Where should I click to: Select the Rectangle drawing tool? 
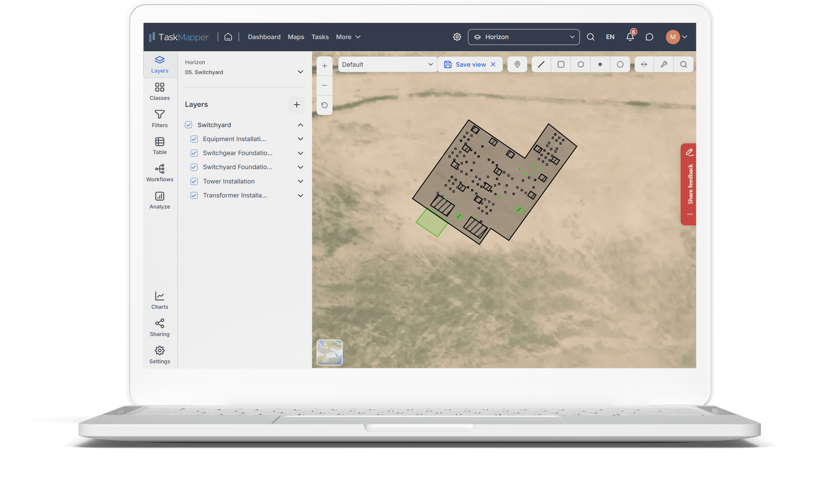(x=560, y=64)
